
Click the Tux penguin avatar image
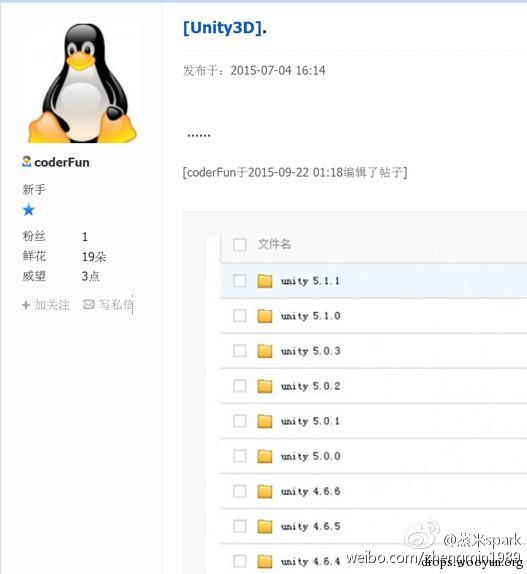click(x=82, y=83)
